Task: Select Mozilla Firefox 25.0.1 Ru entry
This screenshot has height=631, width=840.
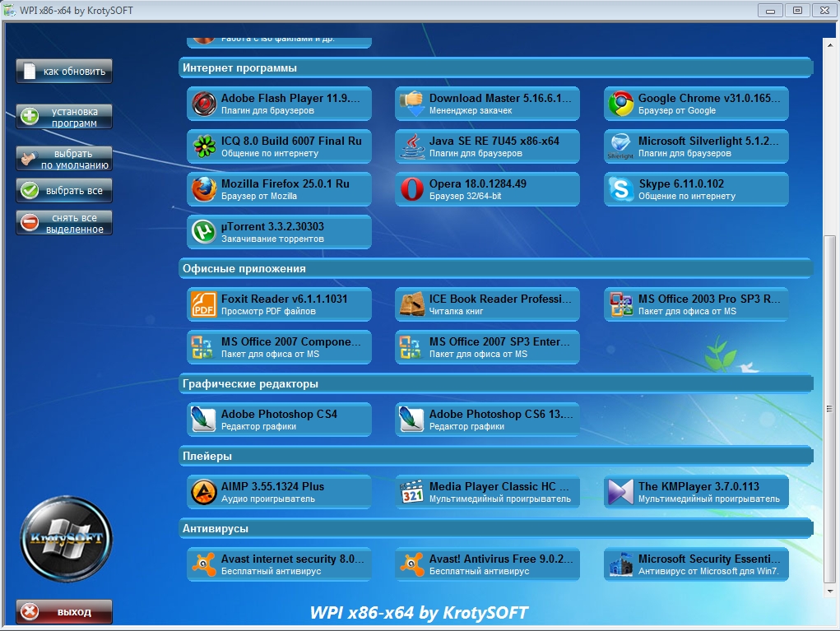Action: 279,189
